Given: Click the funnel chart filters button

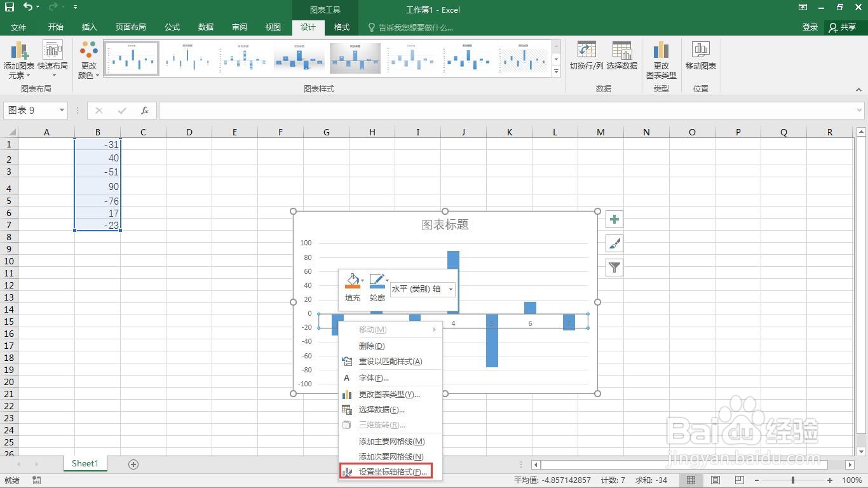Looking at the screenshot, I should [x=614, y=268].
